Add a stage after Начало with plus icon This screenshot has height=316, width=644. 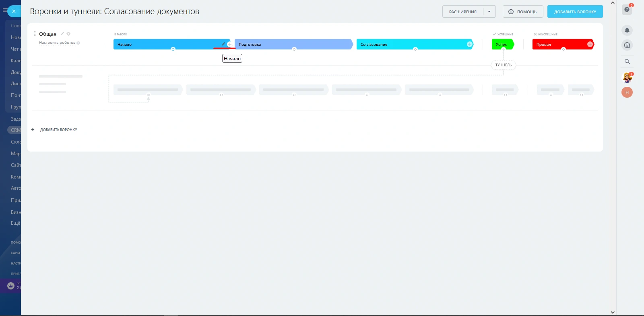(229, 44)
